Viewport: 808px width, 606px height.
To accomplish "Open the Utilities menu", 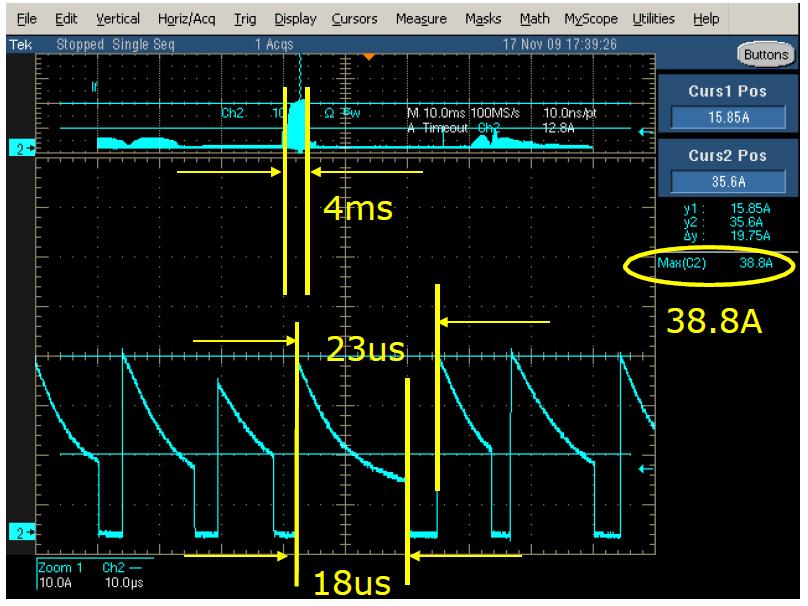I will [652, 19].
